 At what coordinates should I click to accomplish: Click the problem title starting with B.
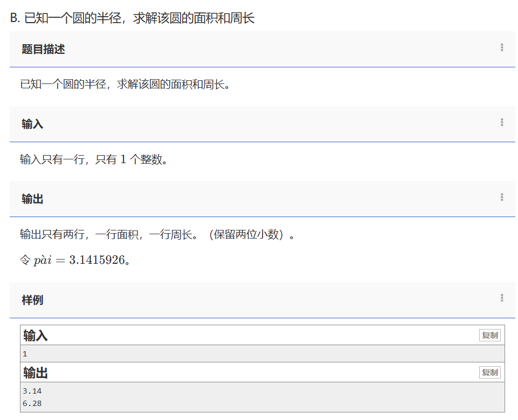tap(132, 18)
